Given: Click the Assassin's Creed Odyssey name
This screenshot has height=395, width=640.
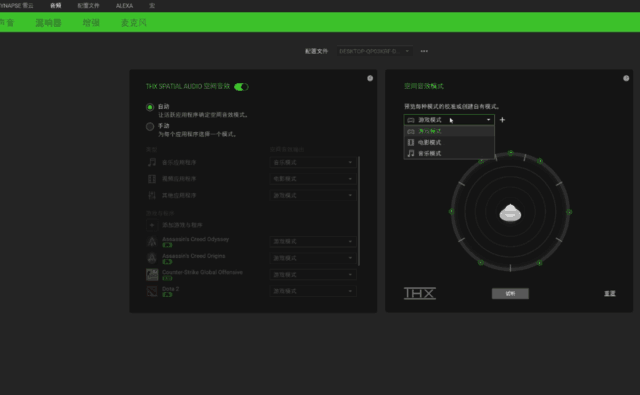Looking at the screenshot, I should pyautogui.click(x=196, y=239).
